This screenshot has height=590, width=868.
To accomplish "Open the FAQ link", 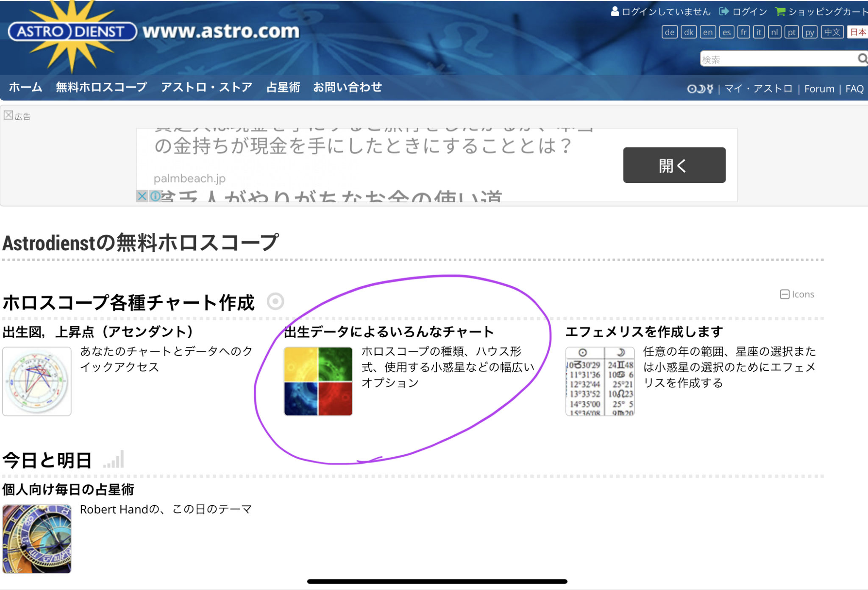I will [x=854, y=89].
